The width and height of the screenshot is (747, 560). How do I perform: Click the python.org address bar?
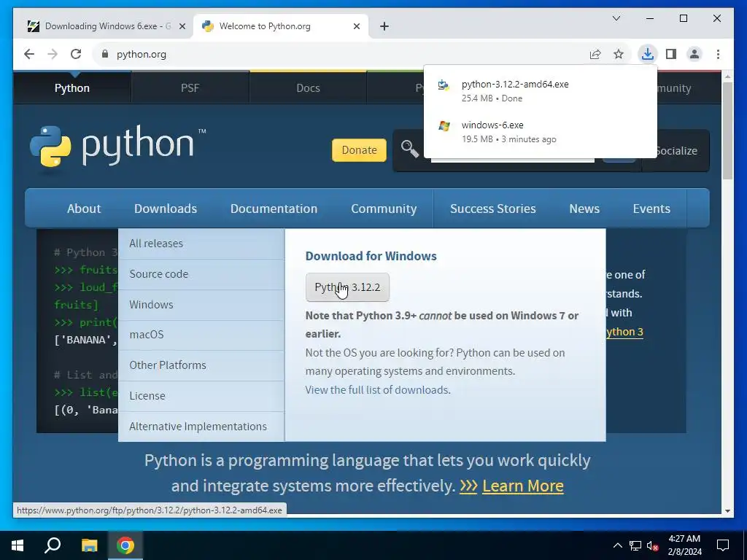click(343, 54)
